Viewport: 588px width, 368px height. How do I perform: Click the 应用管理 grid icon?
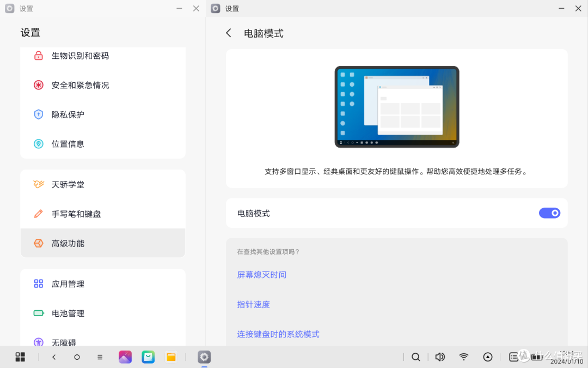pos(39,283)
